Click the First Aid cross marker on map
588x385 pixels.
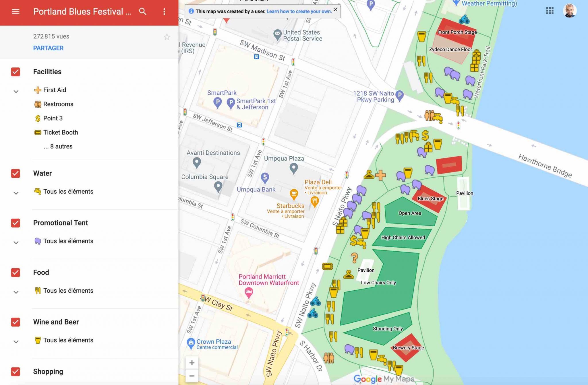380,175
